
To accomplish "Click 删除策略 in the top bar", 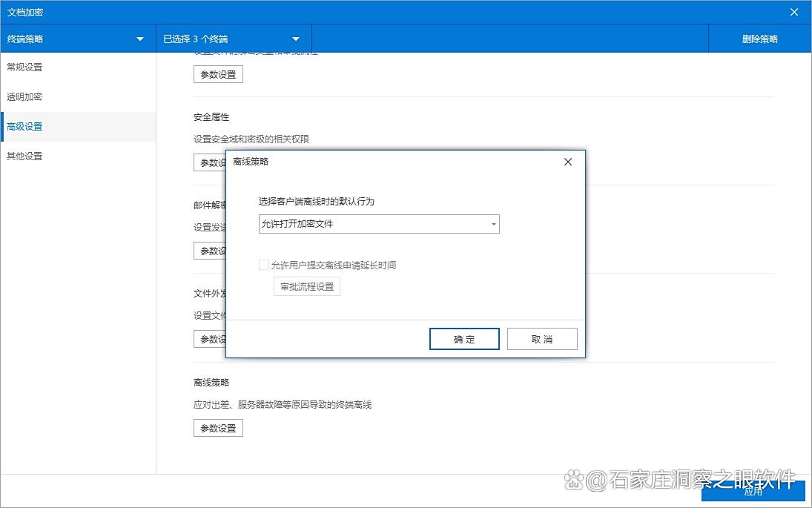I will (x=759, y=39).
